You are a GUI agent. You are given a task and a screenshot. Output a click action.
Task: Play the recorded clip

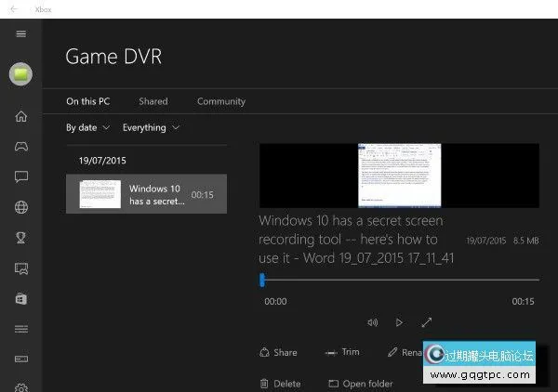point(399,322)
